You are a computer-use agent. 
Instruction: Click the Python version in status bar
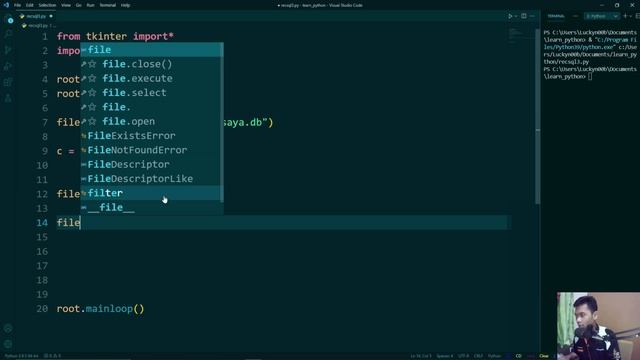pyautogui.click(x=21, y=356)
